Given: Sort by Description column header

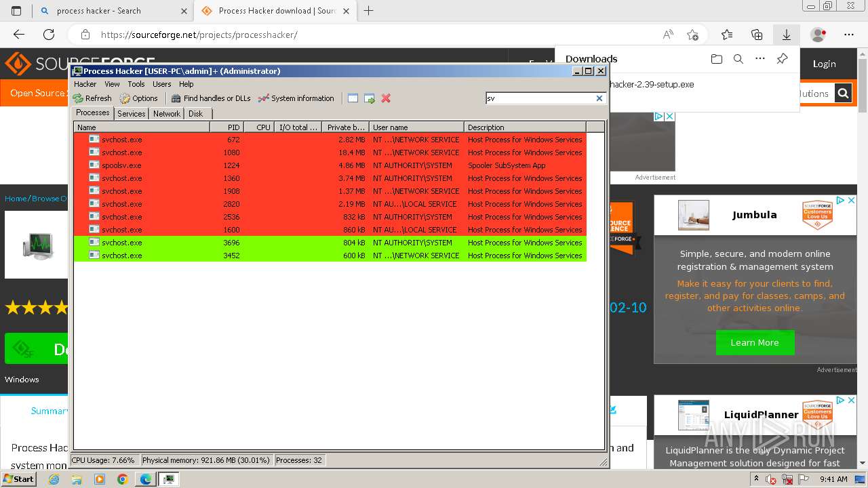Looking at the screenshot, I should 525,127.
